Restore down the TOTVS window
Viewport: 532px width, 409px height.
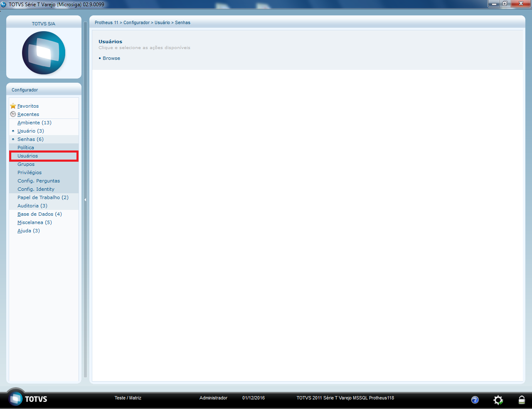point(505,4)
